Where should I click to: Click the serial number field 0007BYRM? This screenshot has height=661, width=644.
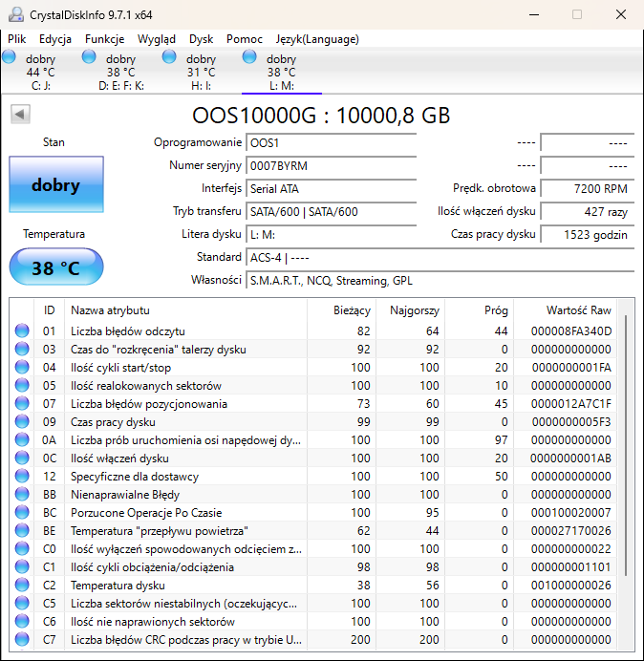click(x=331, y=166)
